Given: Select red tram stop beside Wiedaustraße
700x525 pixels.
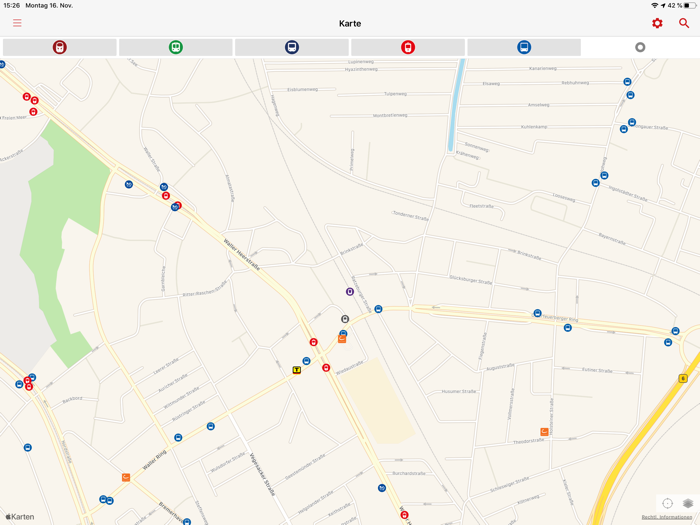Looking at the screenshot, I should 326,367.
